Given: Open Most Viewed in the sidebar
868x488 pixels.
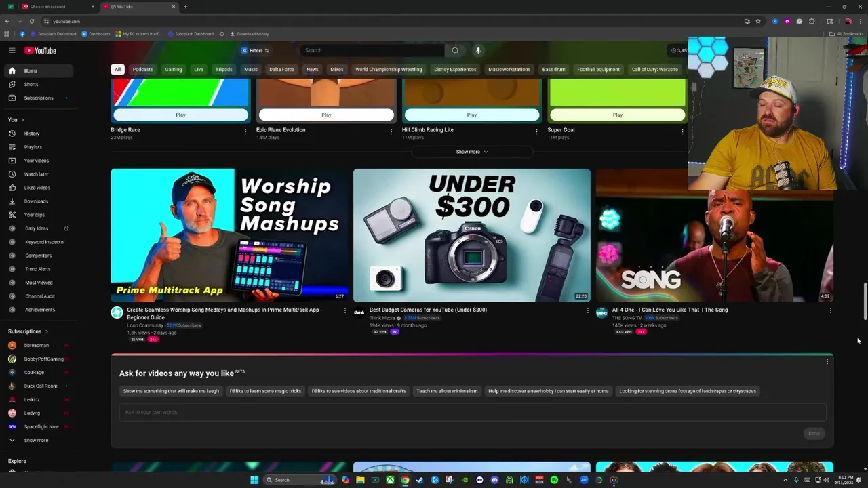Looking at the screenshot, I should [x=39, y=283].
